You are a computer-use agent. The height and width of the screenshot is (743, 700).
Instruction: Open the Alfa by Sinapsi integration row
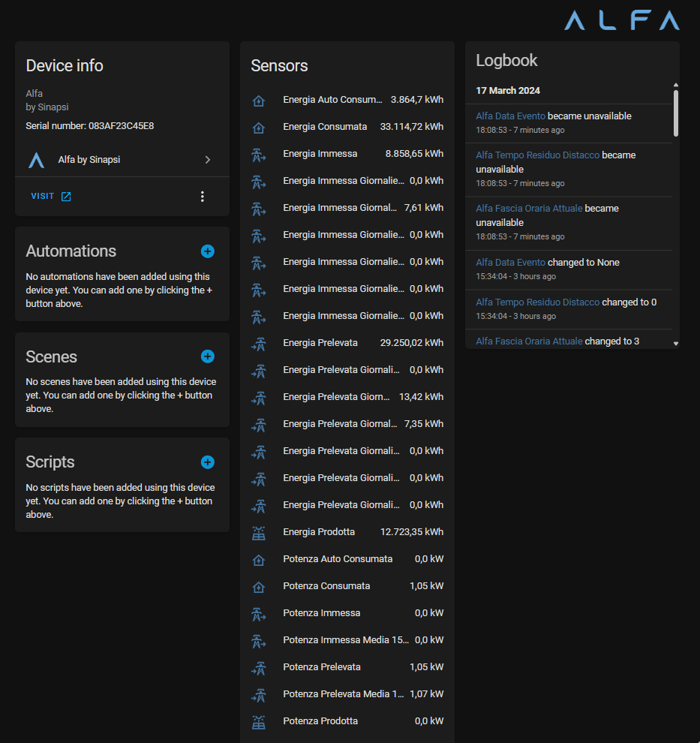coord(122,160)
